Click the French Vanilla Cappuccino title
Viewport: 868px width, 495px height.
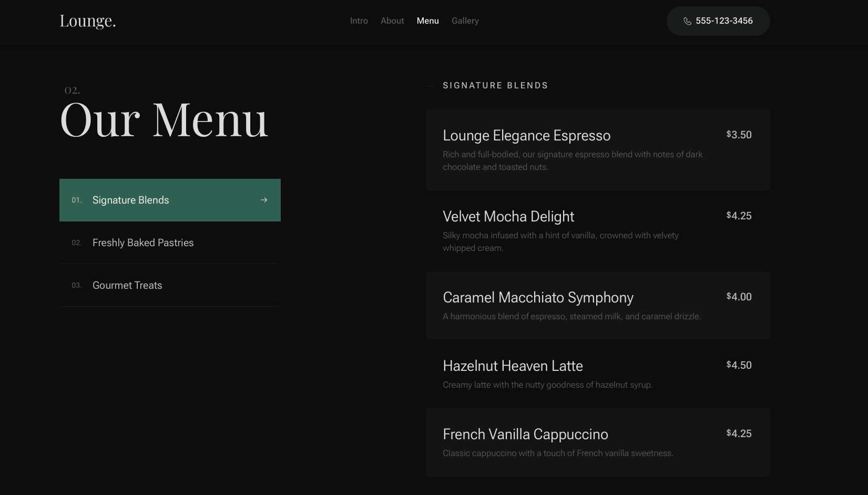(525, 435)
